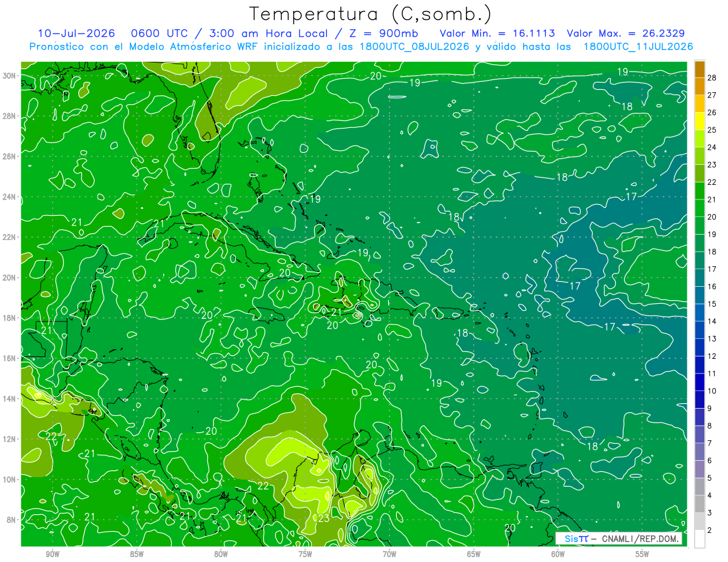The height and width of the screenshot is (562, 728).
Task: Click the 26N latitude axis label
Action: click(x=10, y=156)
